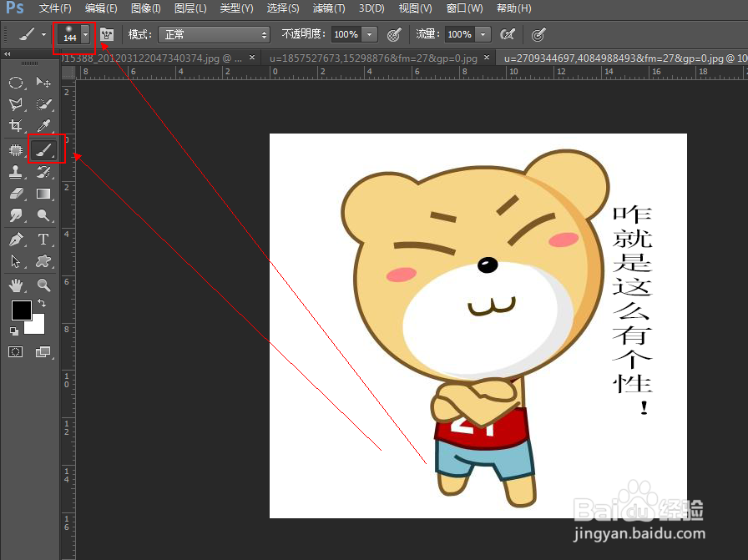
Task: Select the Brush tool in toolbox
Action: pyautogui.click(x=43, y=149)
